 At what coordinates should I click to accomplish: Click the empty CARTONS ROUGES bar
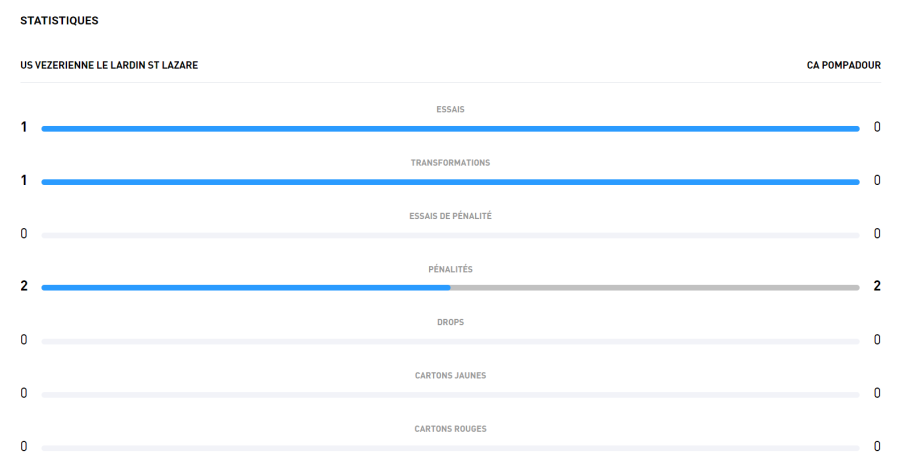[450, 447]
